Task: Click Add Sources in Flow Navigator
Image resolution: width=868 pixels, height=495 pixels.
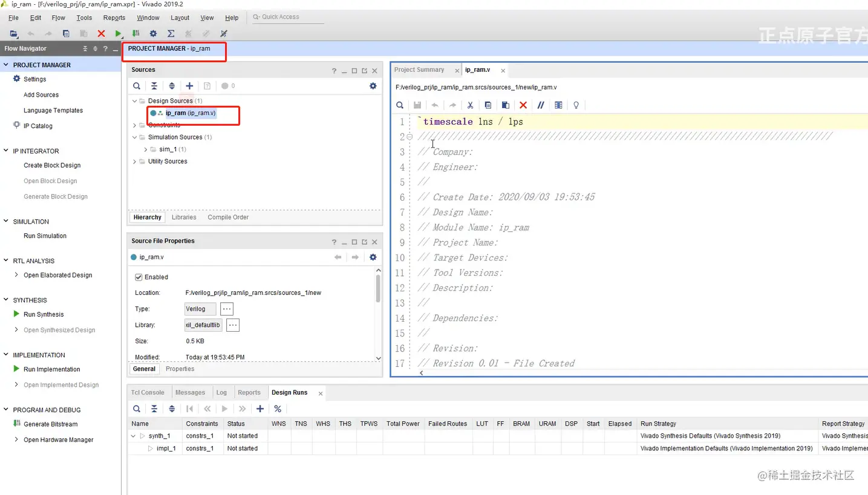Action: coord(41,95)
